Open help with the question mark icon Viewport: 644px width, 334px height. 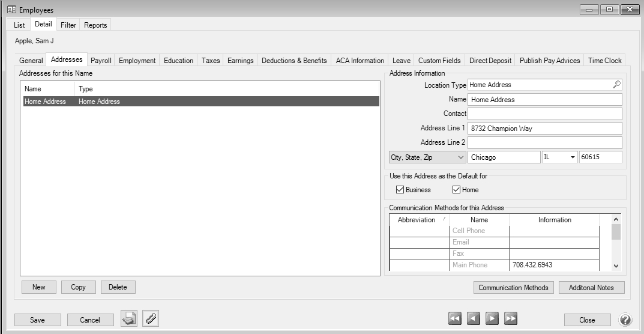click(x=625, y=320)
